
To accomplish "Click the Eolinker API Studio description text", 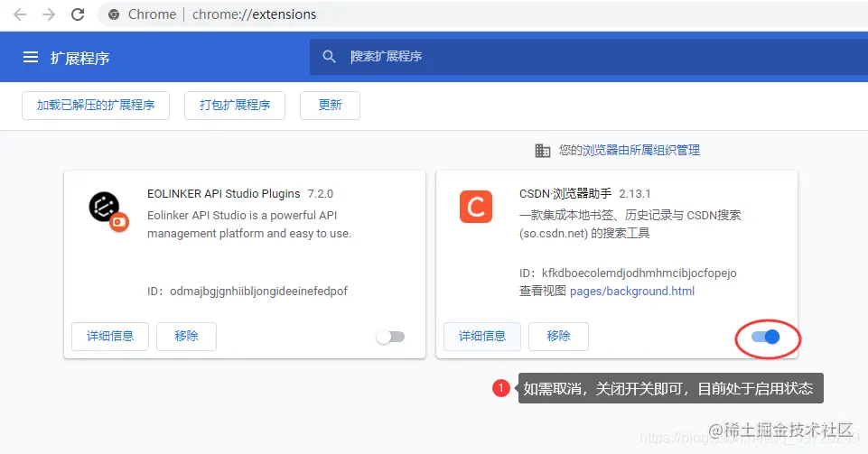I will click(249, 224).
